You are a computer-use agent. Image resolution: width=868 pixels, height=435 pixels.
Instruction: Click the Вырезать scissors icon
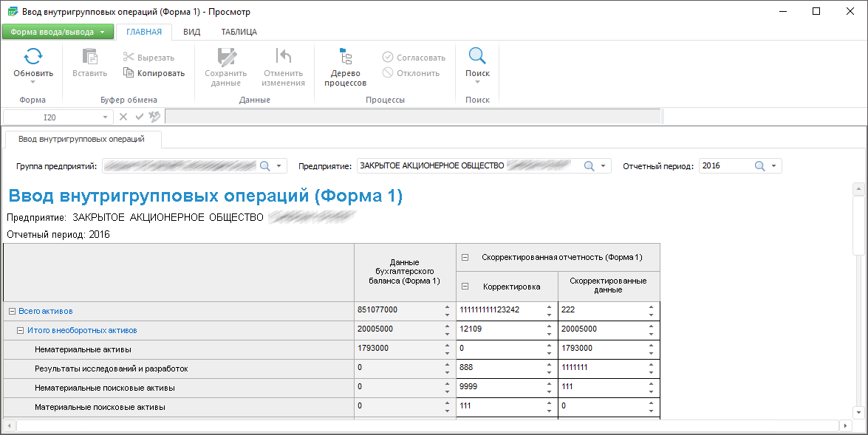129,57
